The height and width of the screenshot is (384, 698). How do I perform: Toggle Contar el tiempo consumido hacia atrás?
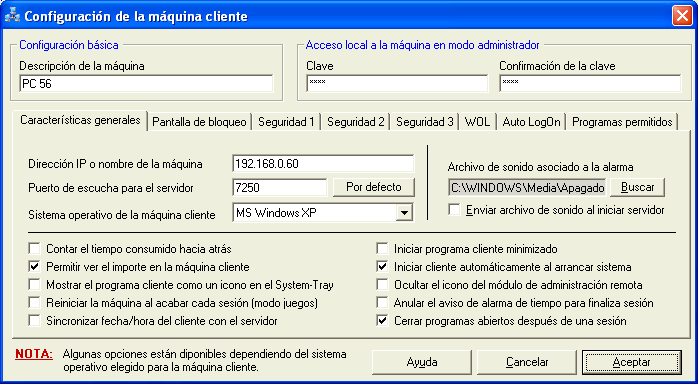click(34, 248)
